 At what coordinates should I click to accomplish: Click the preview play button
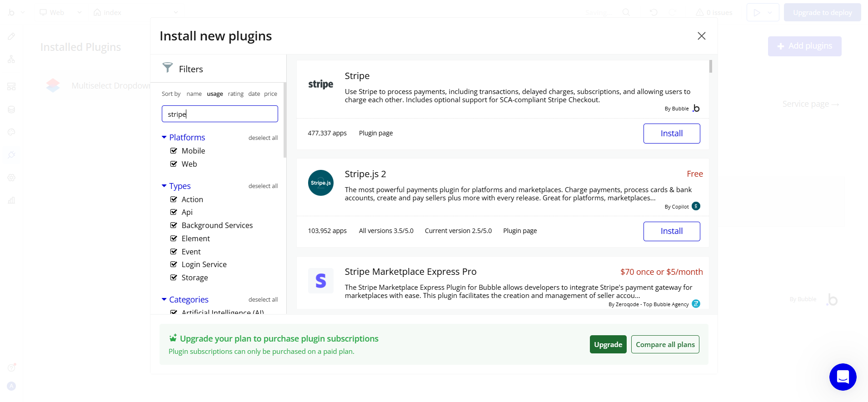click(x=757, y=13)
